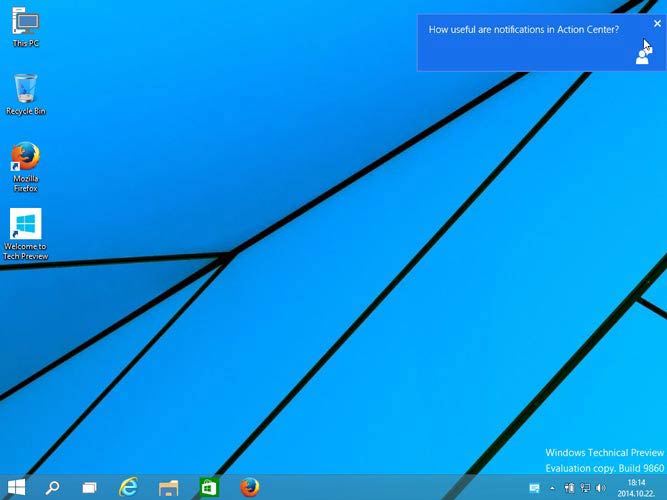Open the Notifications tray icon

pos(535,488)
